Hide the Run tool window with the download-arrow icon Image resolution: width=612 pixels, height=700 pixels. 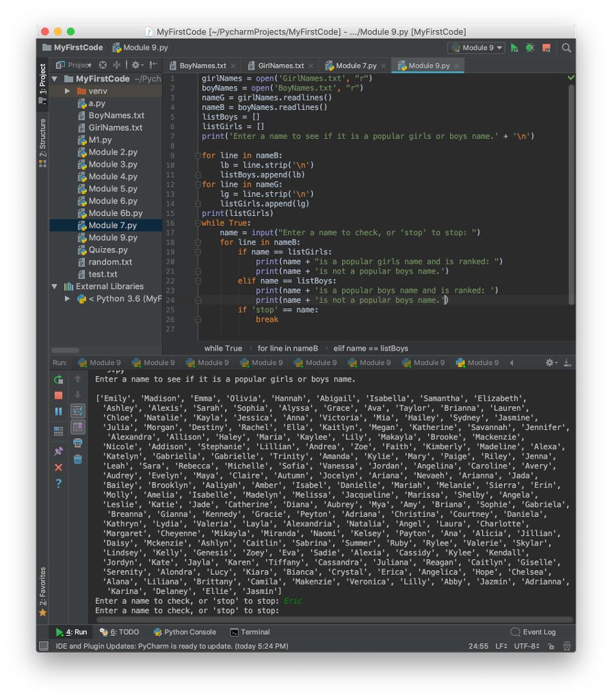pyautogui.click(x=568, y=363)
